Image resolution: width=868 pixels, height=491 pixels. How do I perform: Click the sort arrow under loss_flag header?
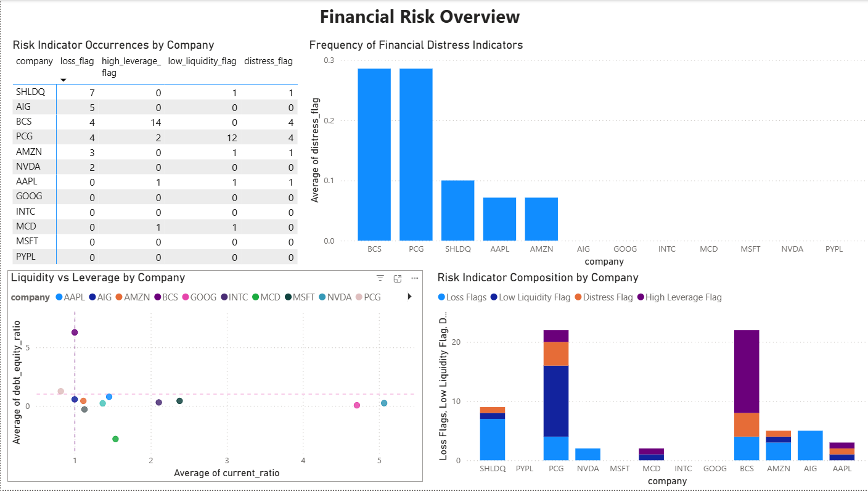click(63, 78)
